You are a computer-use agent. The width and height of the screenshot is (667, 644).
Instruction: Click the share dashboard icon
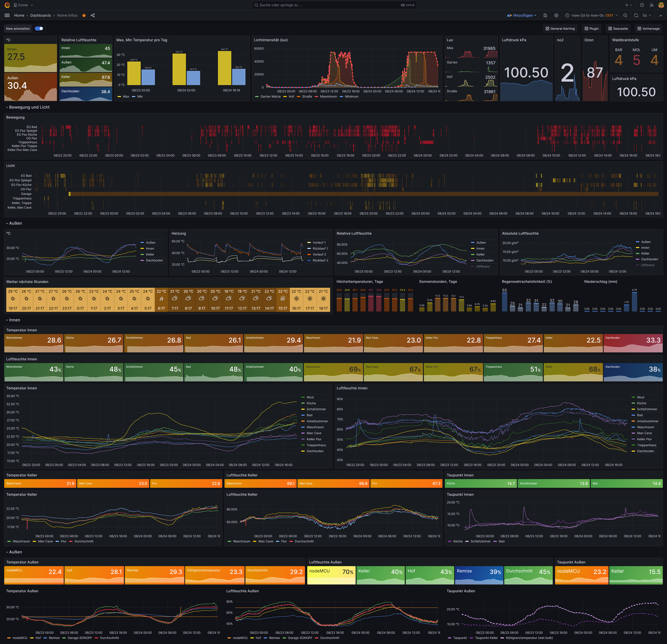coord(93,15)
